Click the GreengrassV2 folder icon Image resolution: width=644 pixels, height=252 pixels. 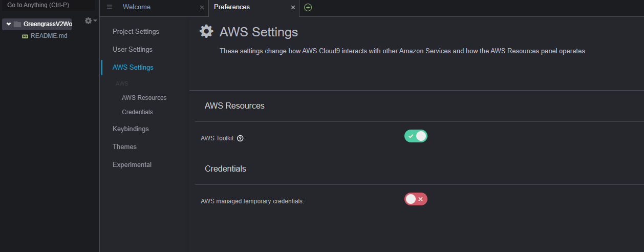17,24
